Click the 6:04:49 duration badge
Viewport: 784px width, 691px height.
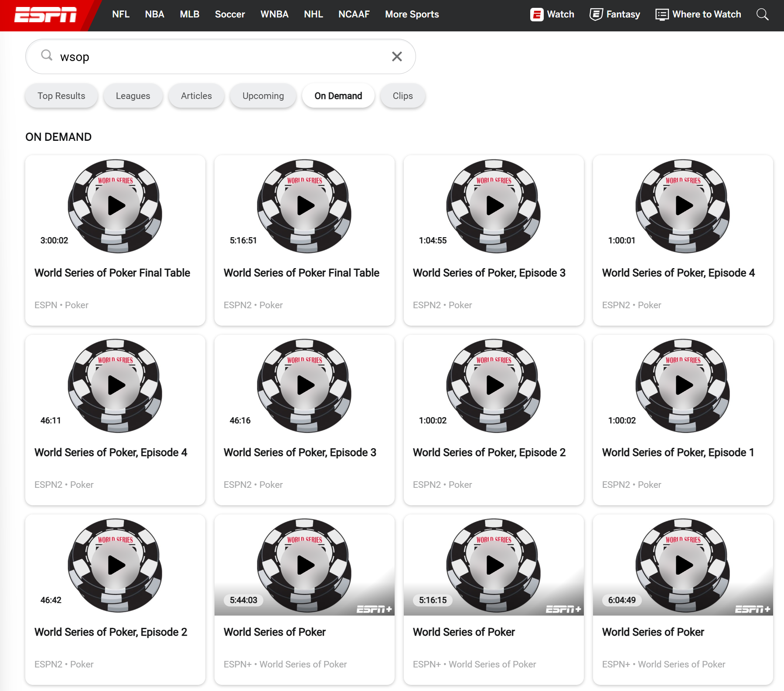pos(622,600)
